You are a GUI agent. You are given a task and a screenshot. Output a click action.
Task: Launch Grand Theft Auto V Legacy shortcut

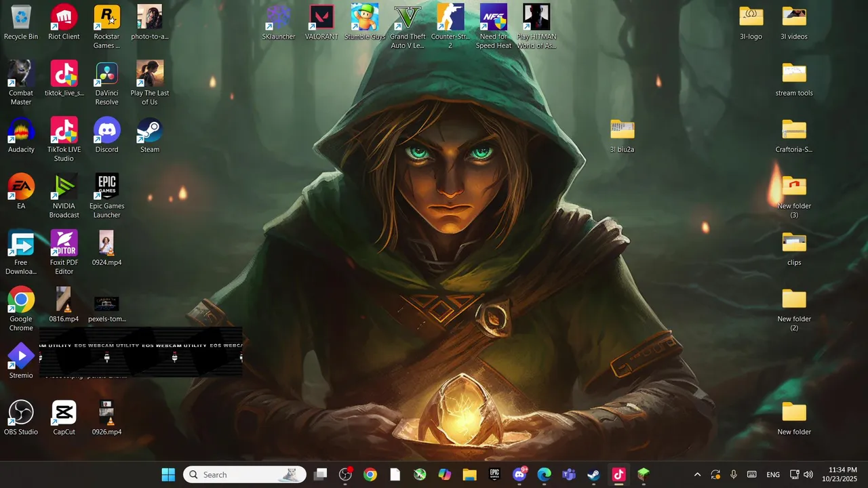[408, 26]
